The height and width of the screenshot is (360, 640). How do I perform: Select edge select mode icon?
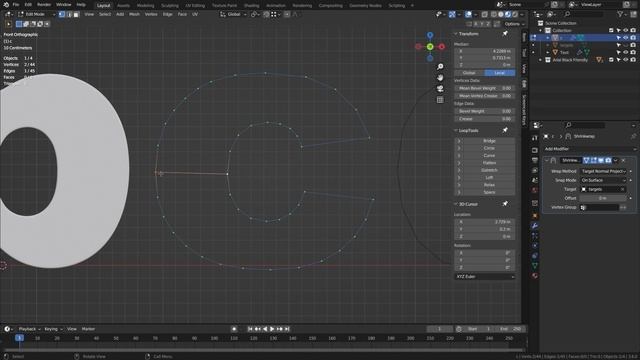(69, 14)
